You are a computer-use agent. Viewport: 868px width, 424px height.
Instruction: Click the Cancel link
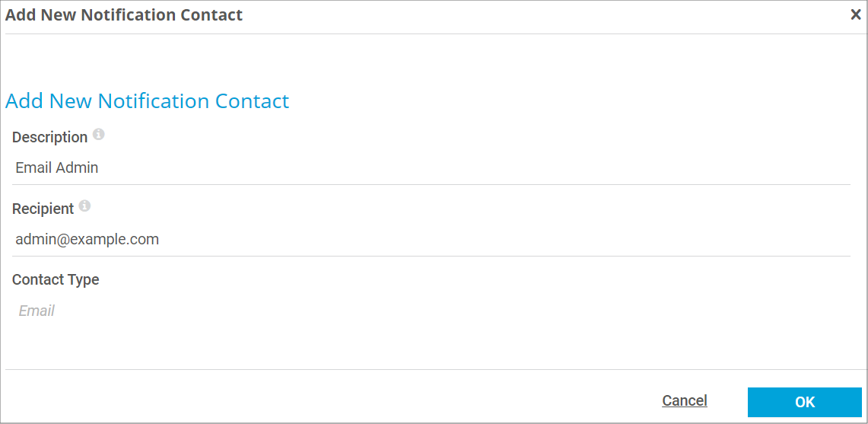684,400
